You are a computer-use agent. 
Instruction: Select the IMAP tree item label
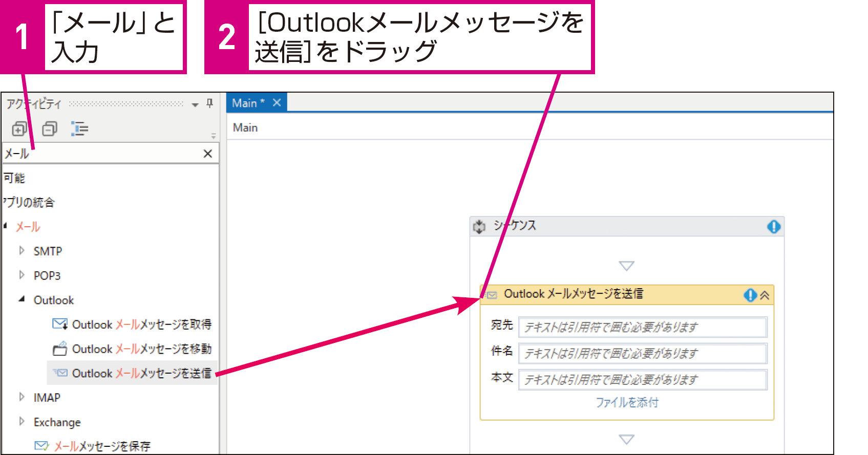click(47, 398)
